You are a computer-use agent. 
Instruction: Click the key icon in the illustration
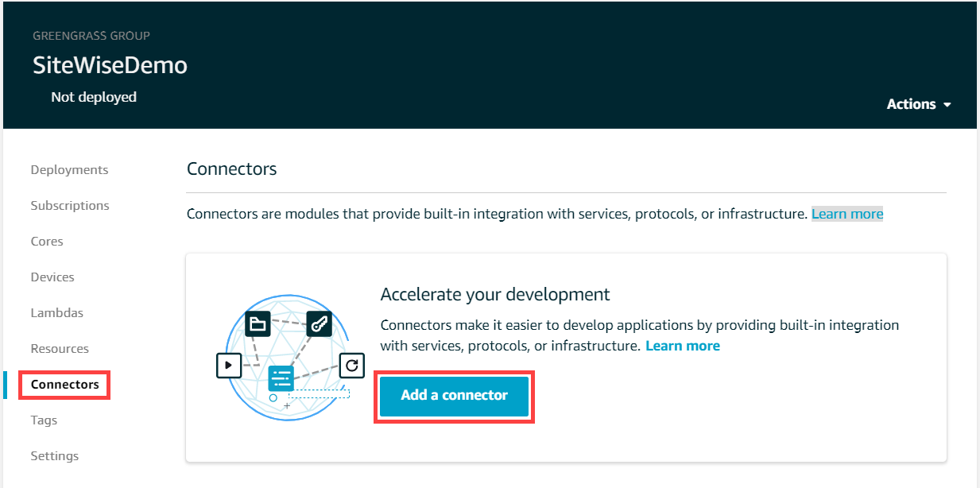click(x=319, y=323)
